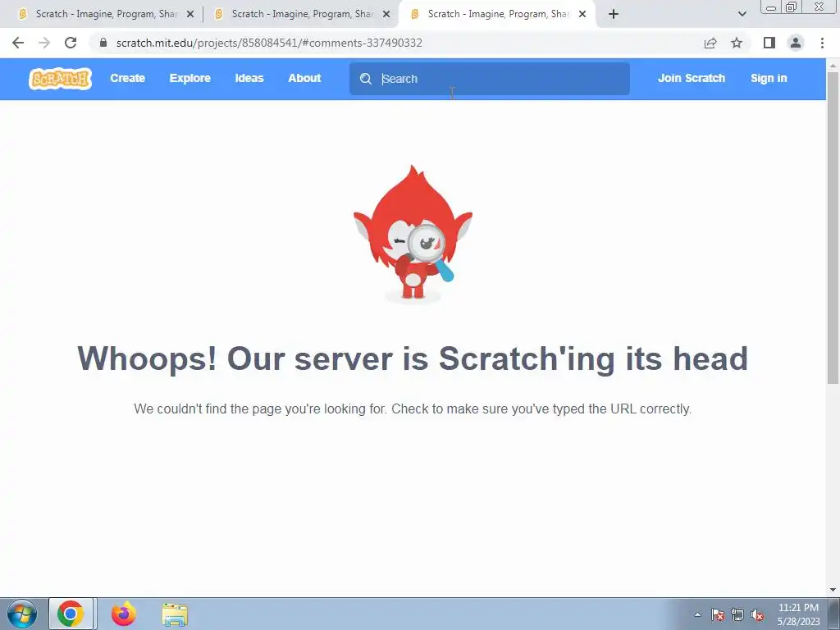
Task: Click the scrollbar down arrow
Action: point(833,590)
